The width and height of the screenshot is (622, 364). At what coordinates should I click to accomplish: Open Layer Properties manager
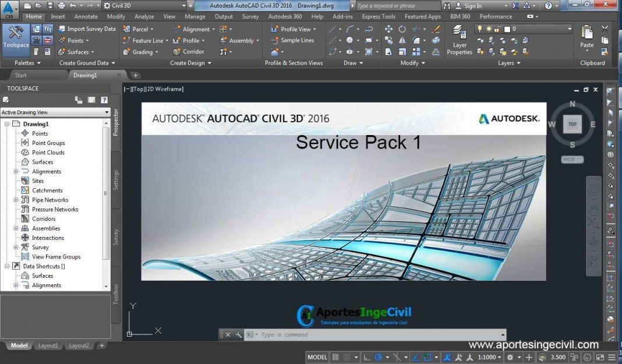click(460, 40)
